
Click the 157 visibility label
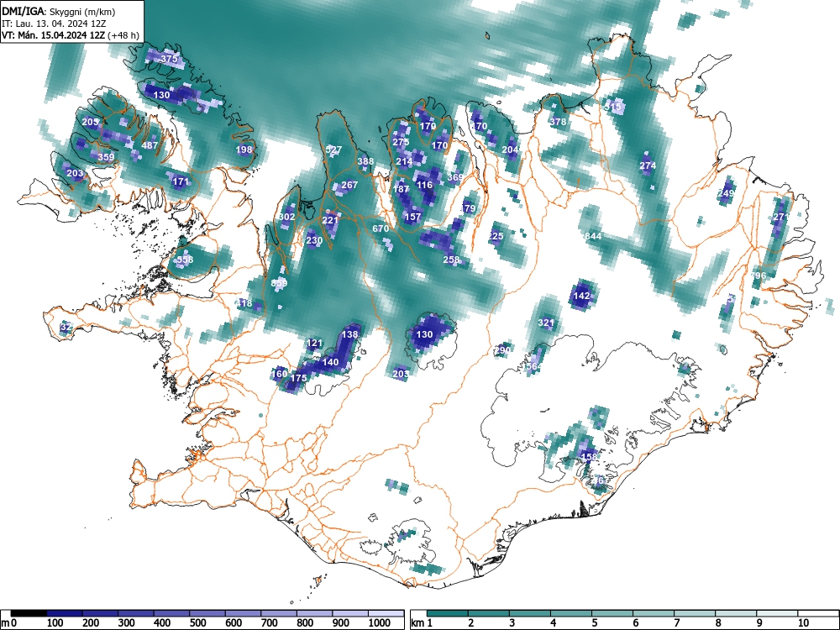point(412,217)
